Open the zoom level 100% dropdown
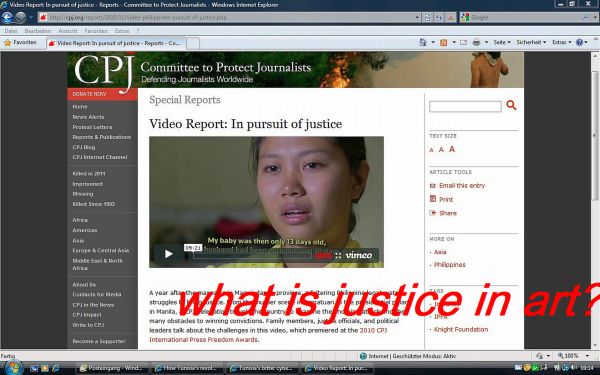The width and height of the screenshot is (600, 375). (x=573, y=355)
